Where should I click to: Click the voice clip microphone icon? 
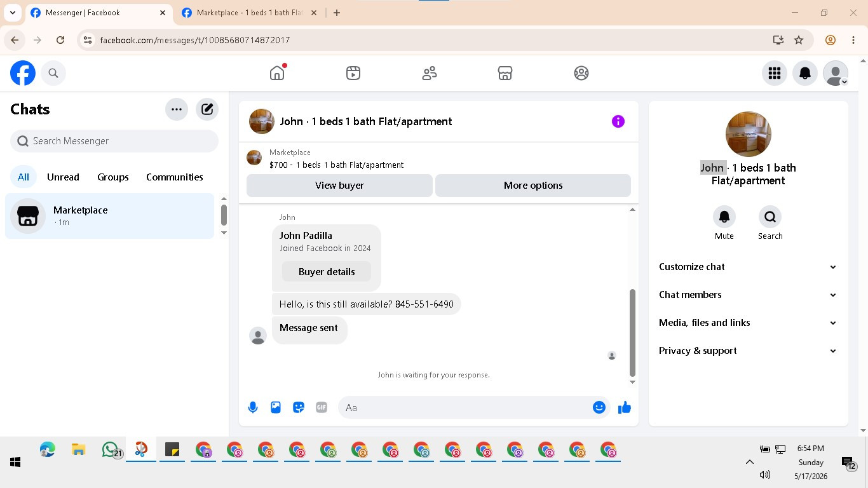(253, 407)
